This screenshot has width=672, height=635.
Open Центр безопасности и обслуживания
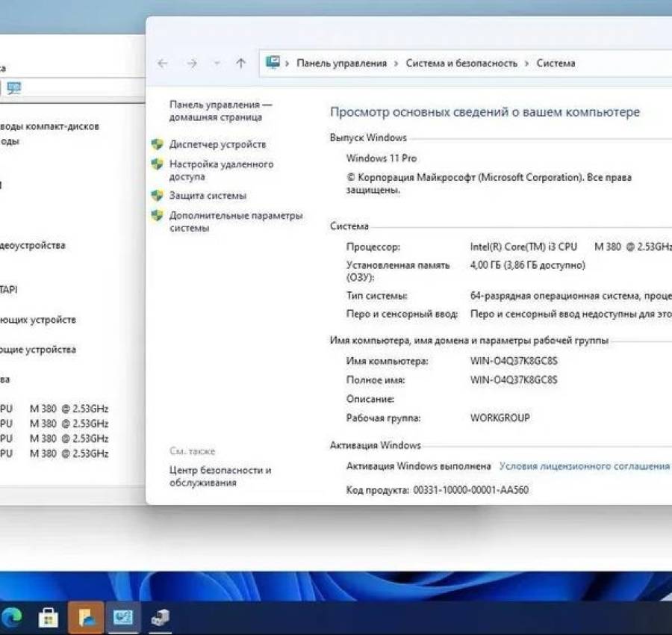tap(220, 476)
